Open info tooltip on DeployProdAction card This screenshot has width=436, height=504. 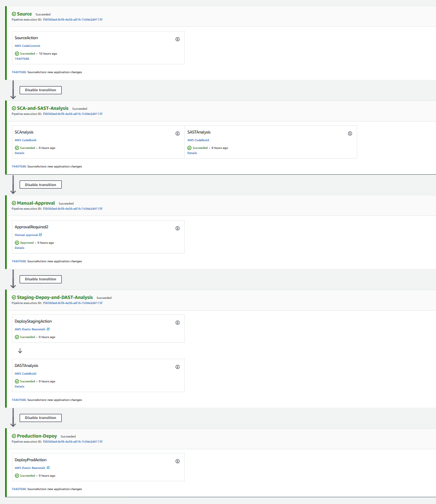click(178, 461)
